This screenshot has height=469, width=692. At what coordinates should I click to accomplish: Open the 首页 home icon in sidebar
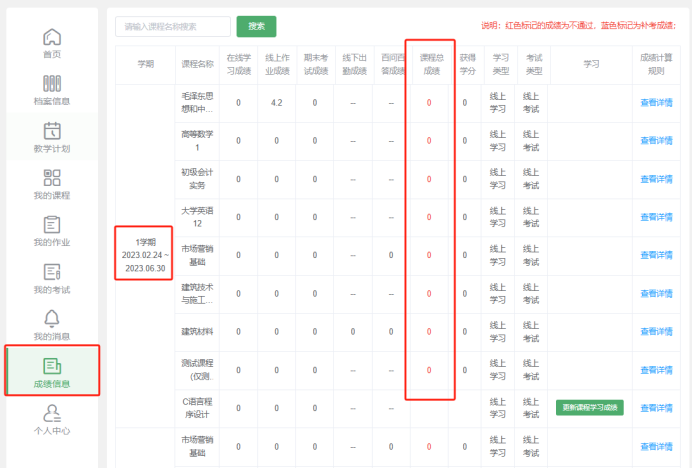[x=52, y=37]
